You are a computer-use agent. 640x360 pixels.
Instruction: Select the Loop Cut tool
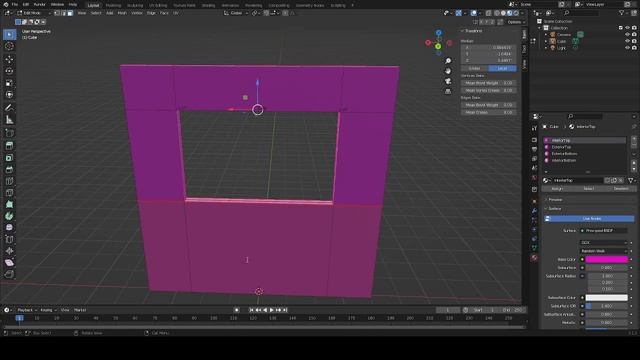coord(9,181)
